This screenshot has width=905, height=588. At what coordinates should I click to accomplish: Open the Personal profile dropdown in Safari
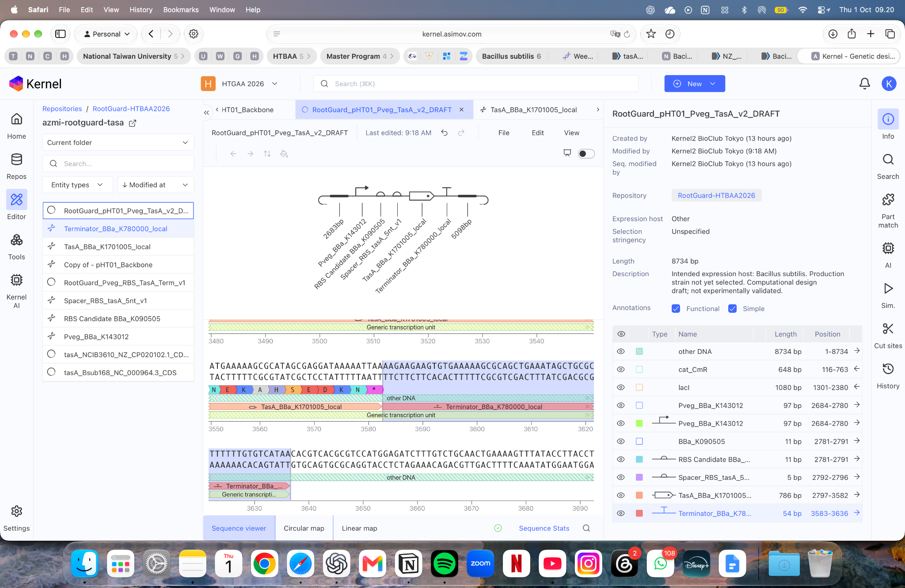point(106,34)
